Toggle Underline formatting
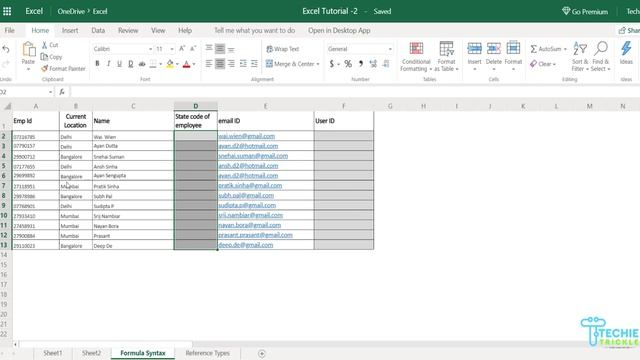This screenshot has width=640, height=360. 119,64
